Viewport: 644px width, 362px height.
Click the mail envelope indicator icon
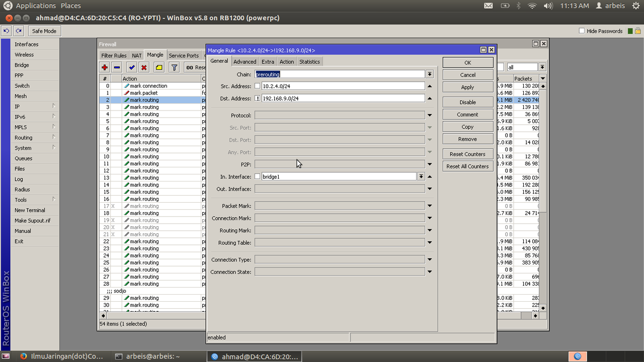tap(489, 6)
